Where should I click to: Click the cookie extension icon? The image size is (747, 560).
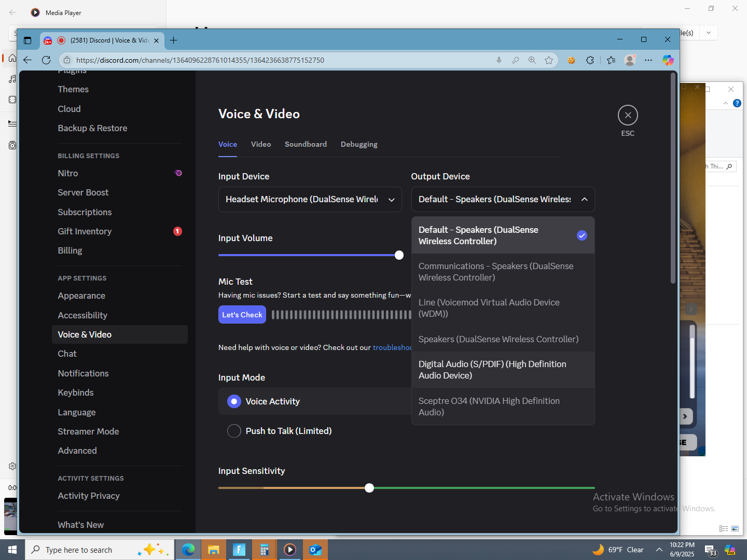(x=571, y=60)
